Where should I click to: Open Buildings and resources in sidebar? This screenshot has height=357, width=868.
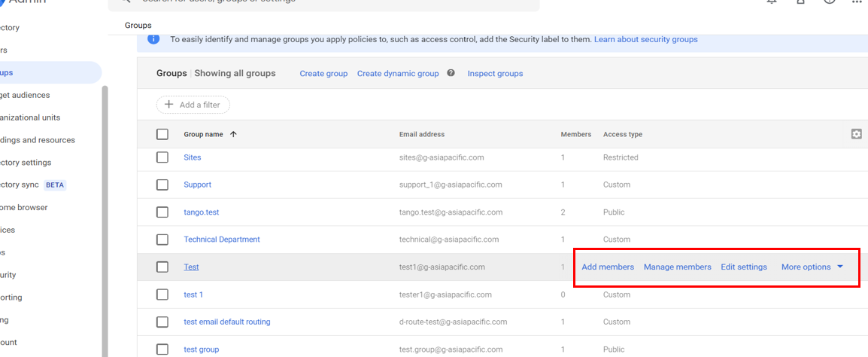[x=38, y=140]
